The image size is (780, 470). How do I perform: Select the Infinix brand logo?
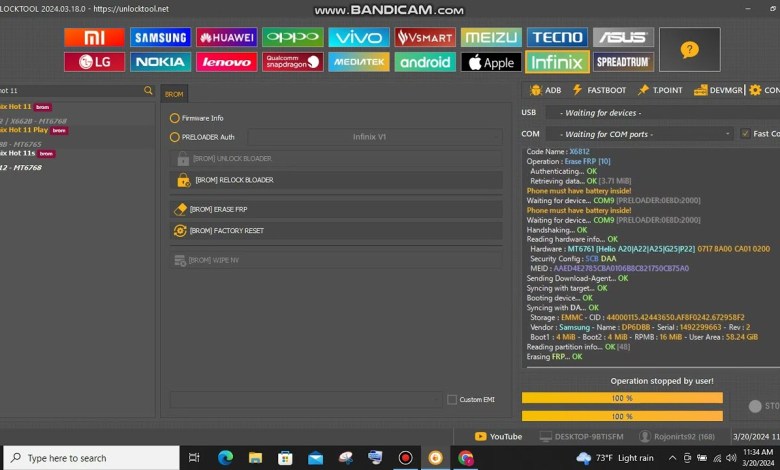click(556, 62)
